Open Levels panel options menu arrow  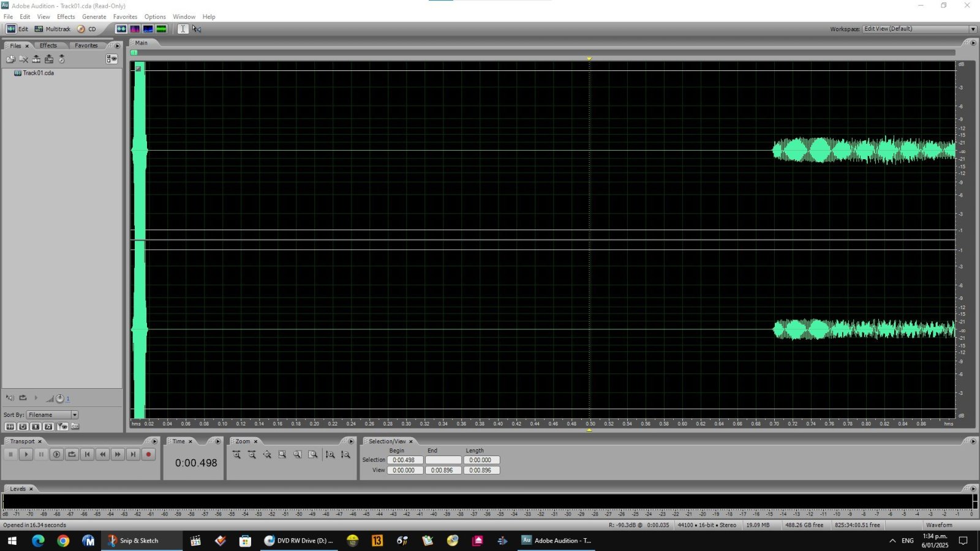coord(973,489)
